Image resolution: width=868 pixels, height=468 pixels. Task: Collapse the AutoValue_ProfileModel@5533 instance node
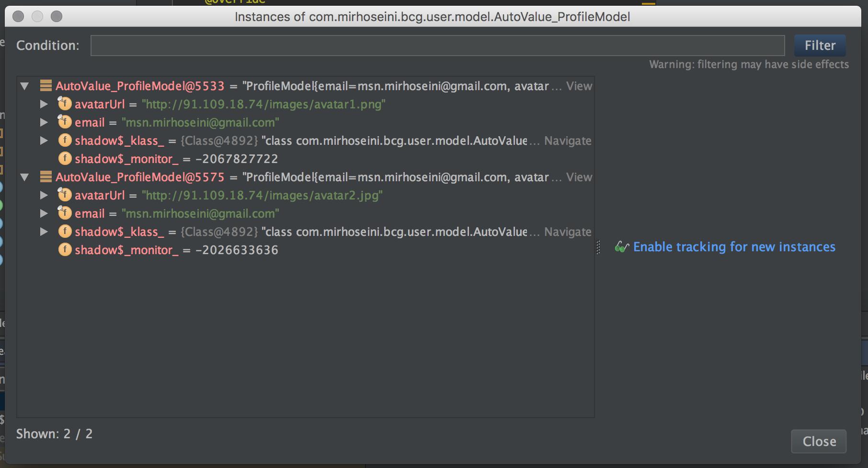[24, 86]
